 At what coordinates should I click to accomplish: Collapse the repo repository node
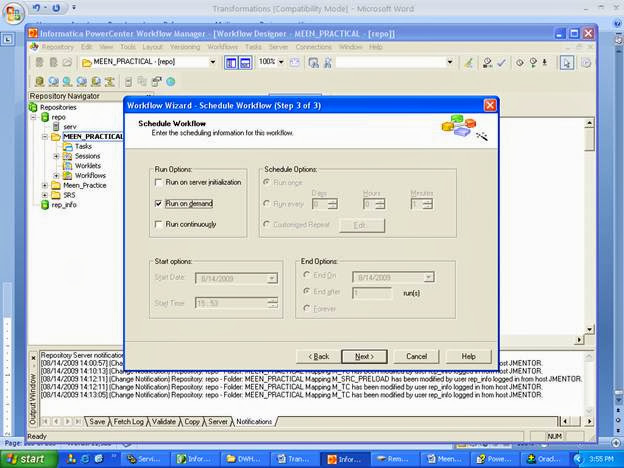(34, 117)
